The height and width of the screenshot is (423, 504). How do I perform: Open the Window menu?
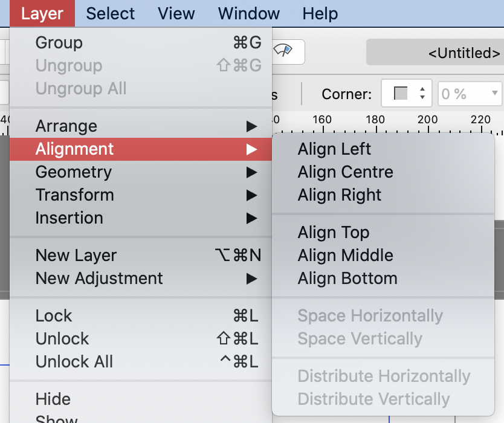(x=248, y=13)
